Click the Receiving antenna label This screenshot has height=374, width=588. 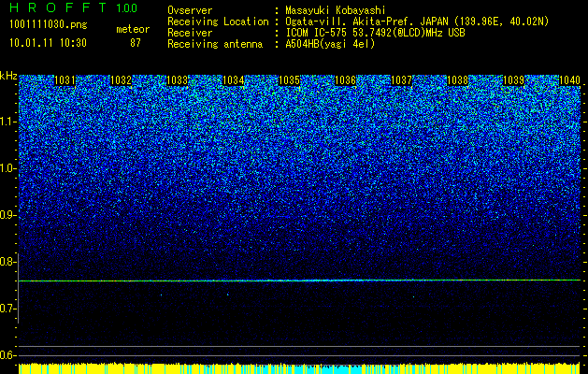tap(215, 44)
